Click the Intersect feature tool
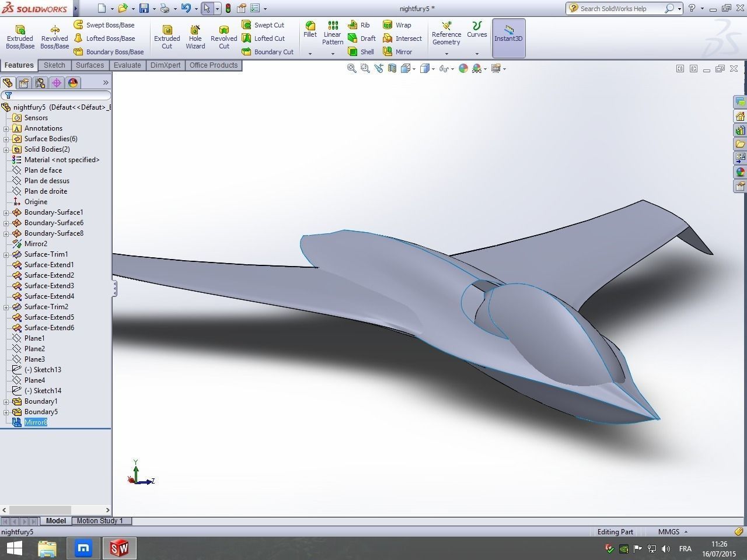747x560 pixels. tap(402, 38)
